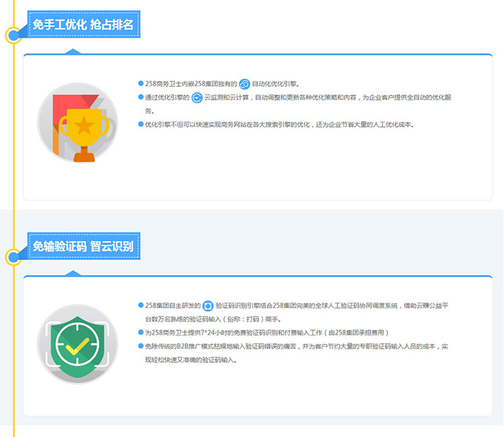Image resolution: width=504 pixels, height=437 pixels.
Task: Click the text about 7*24小时 free captcha recognition
Action: click(x=267, y=332)
